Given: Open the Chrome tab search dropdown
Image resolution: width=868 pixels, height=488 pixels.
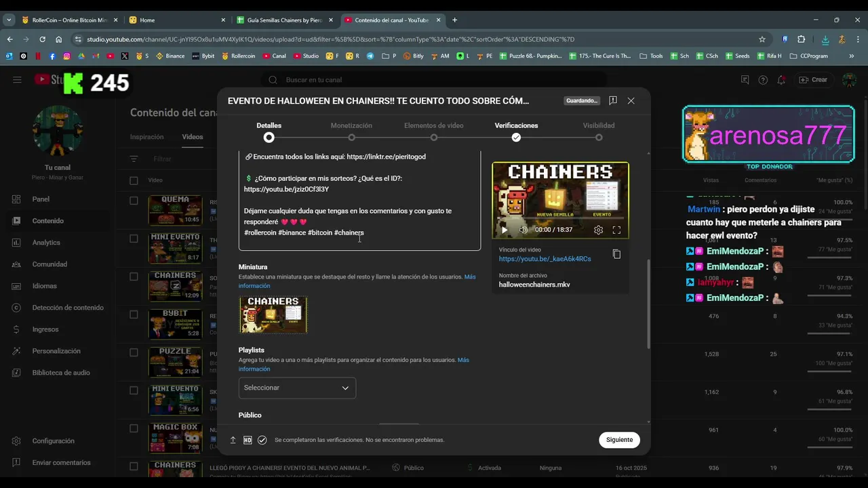Looking at the screenshot, I should click(9, 20).
